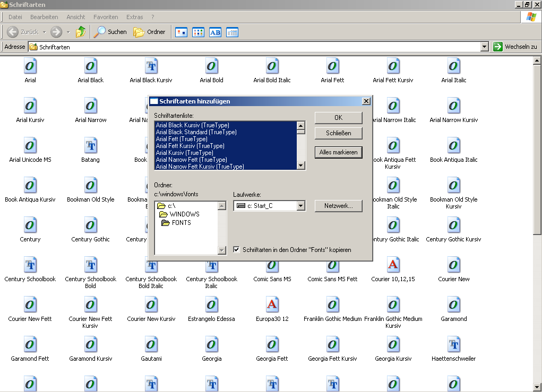Click font list scroll up arrow
Screen dimensions: 542x392
[x=300, y=125]
